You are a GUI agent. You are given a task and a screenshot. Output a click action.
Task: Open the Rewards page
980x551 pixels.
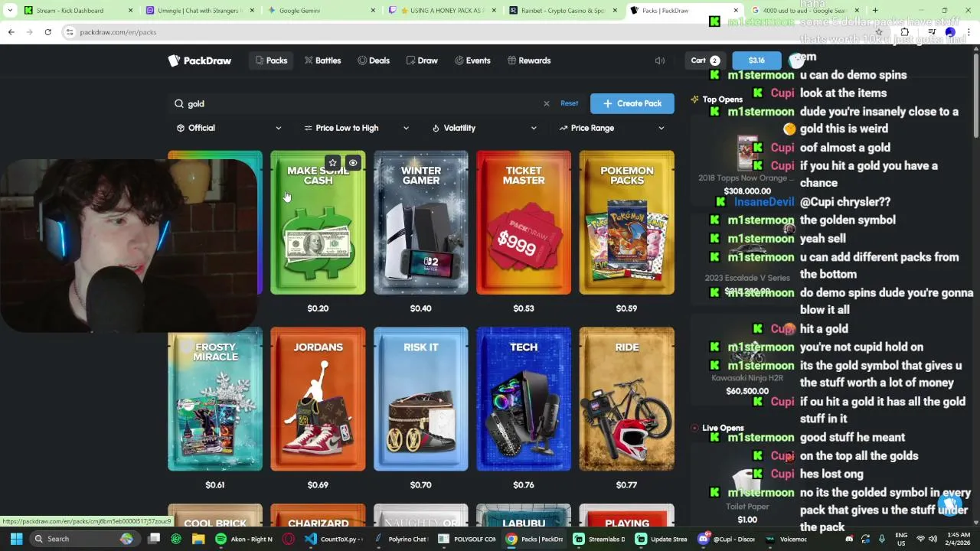529,60
